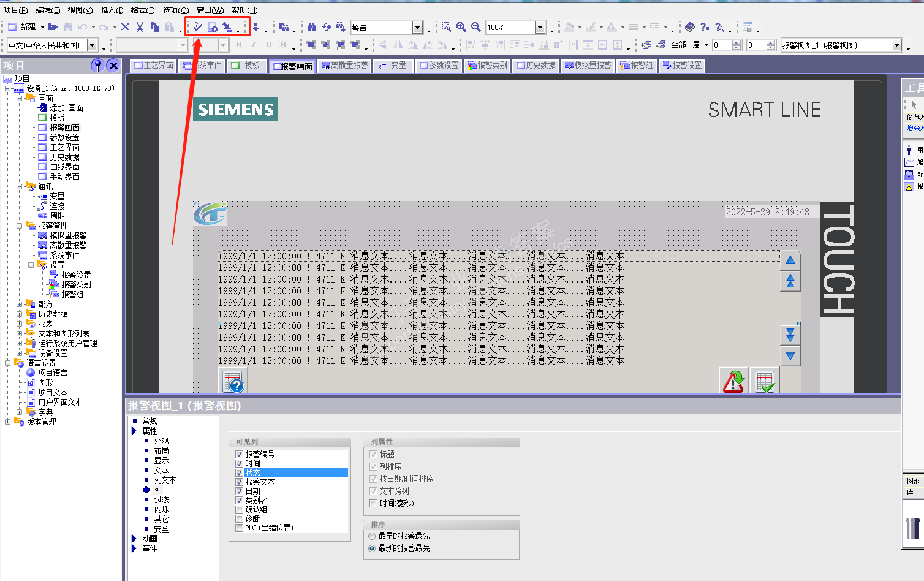
Task: Click the What's This question-mark help icon
Action: (705, 27)
